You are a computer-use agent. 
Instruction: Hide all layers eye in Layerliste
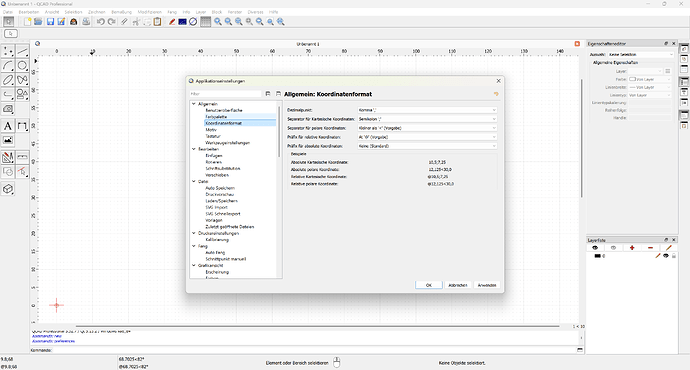tap(613, 248)
